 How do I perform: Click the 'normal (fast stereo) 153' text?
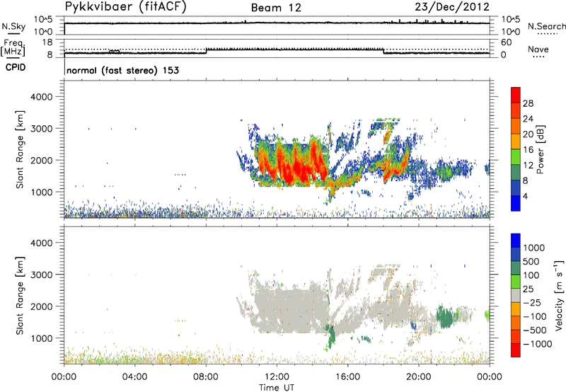click(122, 70)
